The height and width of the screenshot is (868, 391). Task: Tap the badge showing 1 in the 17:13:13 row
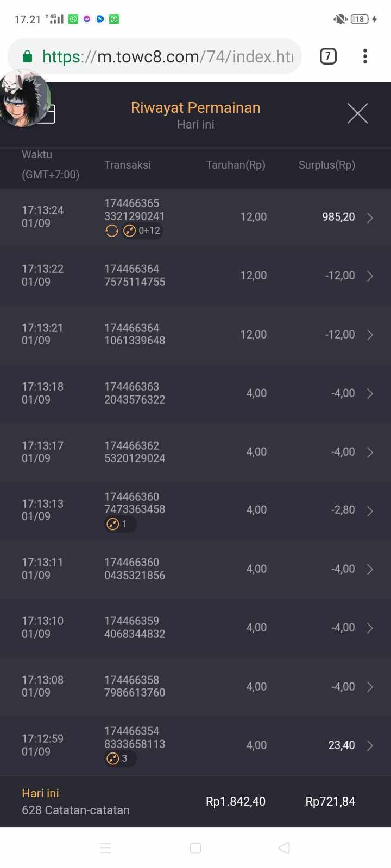point(119,524)
